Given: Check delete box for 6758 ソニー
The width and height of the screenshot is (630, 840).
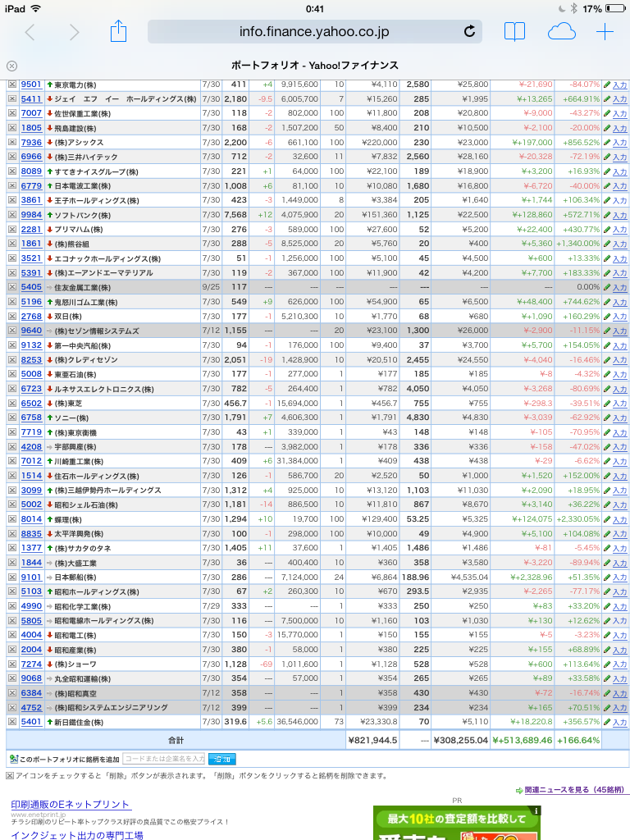Looking at the screenshot, I should coord(12,418).
